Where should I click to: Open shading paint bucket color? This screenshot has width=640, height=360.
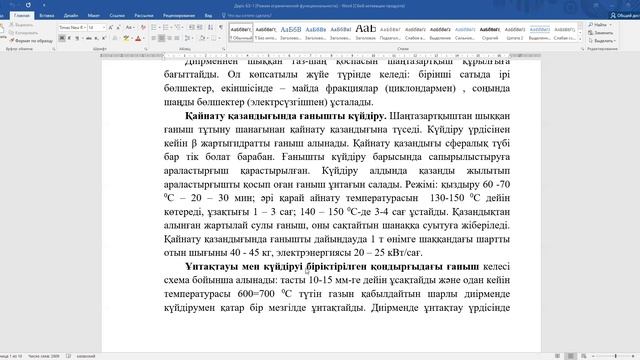202,38
